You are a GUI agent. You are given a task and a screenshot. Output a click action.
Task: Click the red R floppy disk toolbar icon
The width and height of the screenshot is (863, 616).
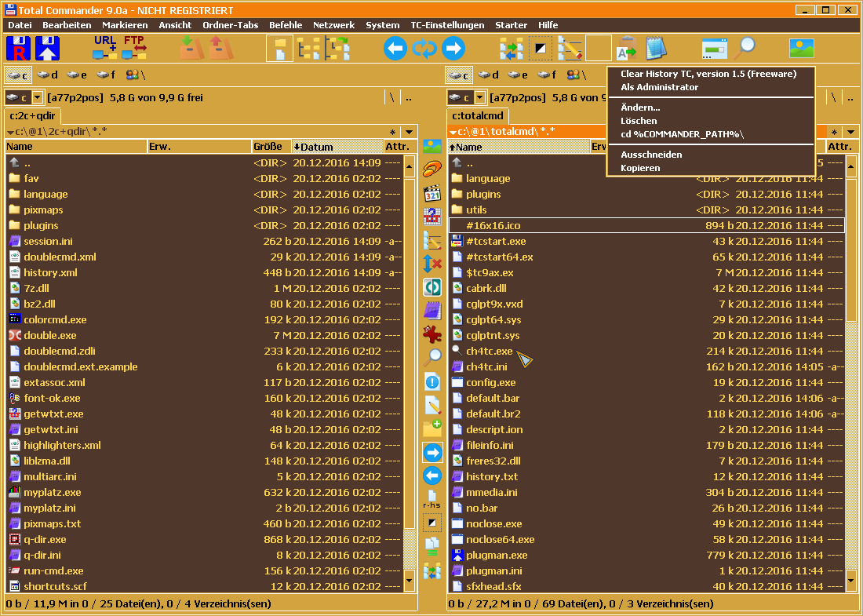[x=18, y=49]
